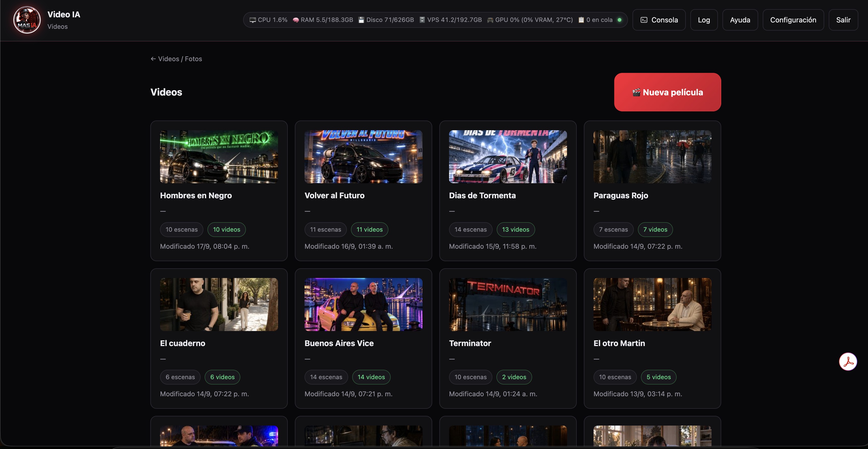
Task: Click the '14 videos' badge on Buenos Aires Vice
Action: pyautogui.click(x=371, y=377)
